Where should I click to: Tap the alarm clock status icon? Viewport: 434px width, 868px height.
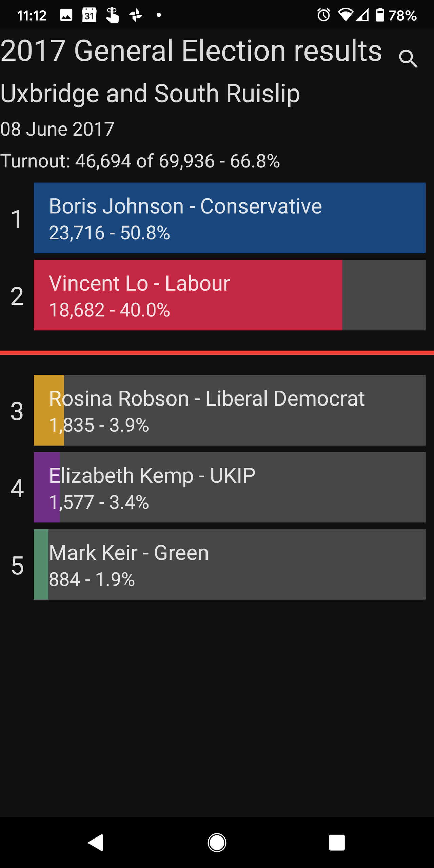point(323,15)
